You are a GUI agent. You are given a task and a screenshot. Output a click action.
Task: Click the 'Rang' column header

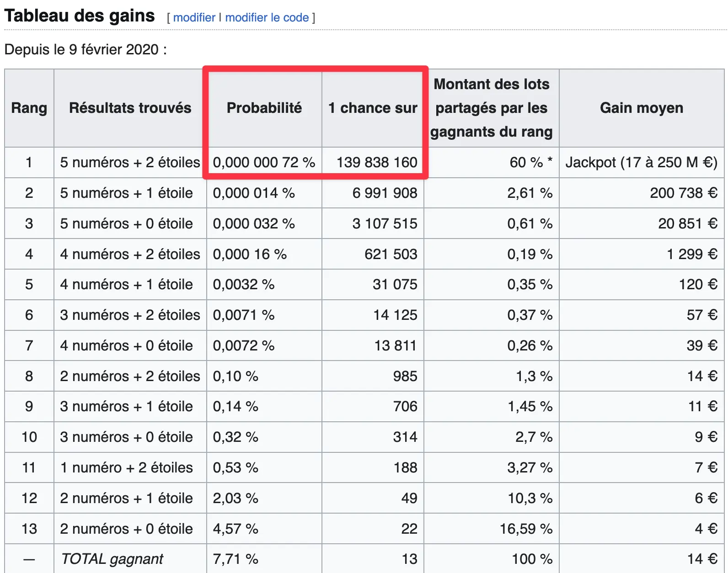(x=29, y=108)
